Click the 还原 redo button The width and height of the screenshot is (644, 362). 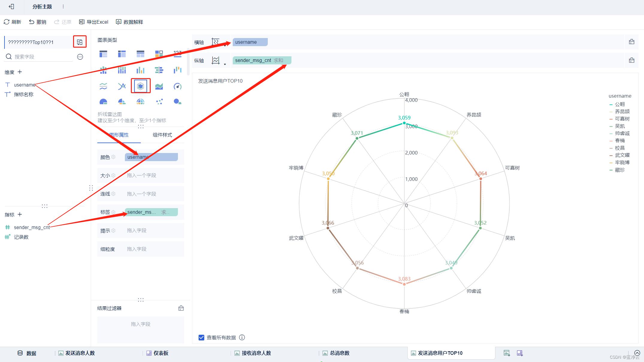click(x=63, y=22)
